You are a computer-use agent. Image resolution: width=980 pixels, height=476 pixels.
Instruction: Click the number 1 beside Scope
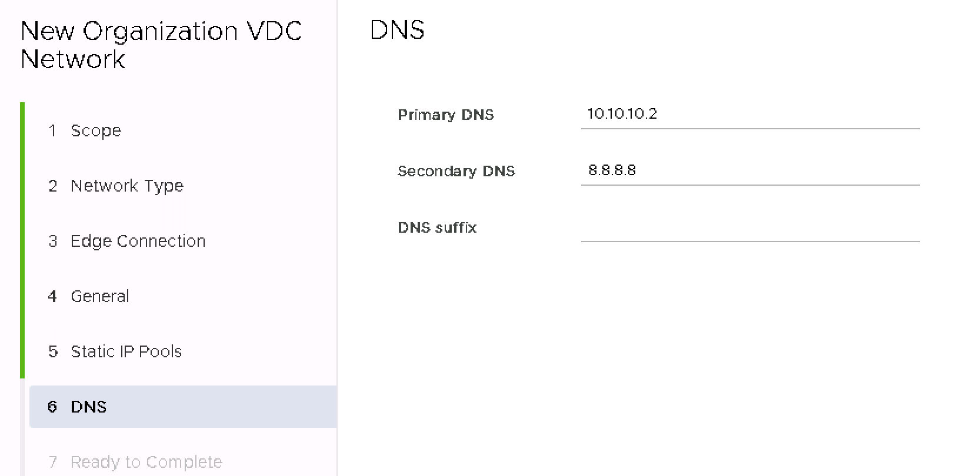coord(52,130)
